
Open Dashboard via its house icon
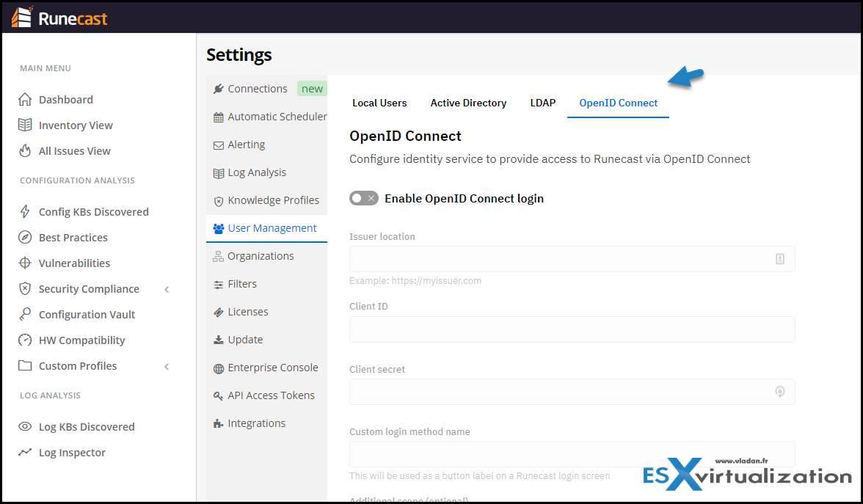pos(25,100)
